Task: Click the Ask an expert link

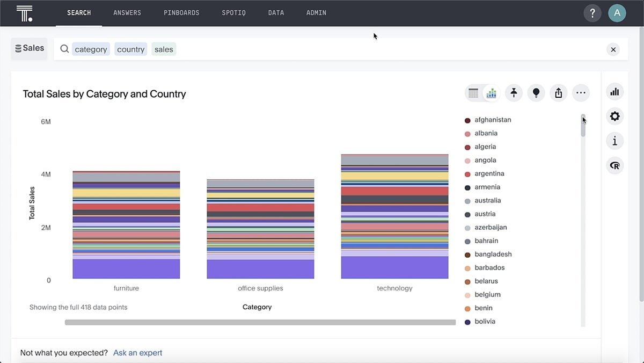Action: pyautogui.click(x=137, y=353)
